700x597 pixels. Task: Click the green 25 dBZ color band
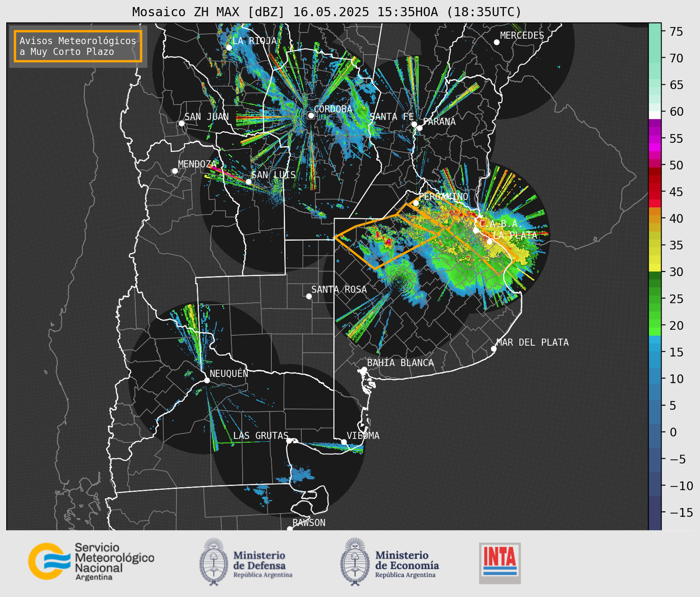coord(655,298)
